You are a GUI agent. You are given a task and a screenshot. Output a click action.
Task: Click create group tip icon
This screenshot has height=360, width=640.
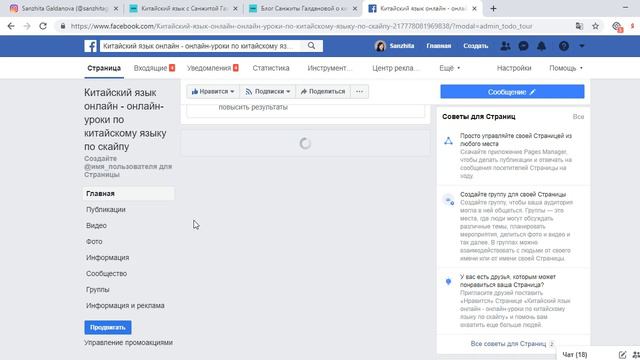pos(449,200)
